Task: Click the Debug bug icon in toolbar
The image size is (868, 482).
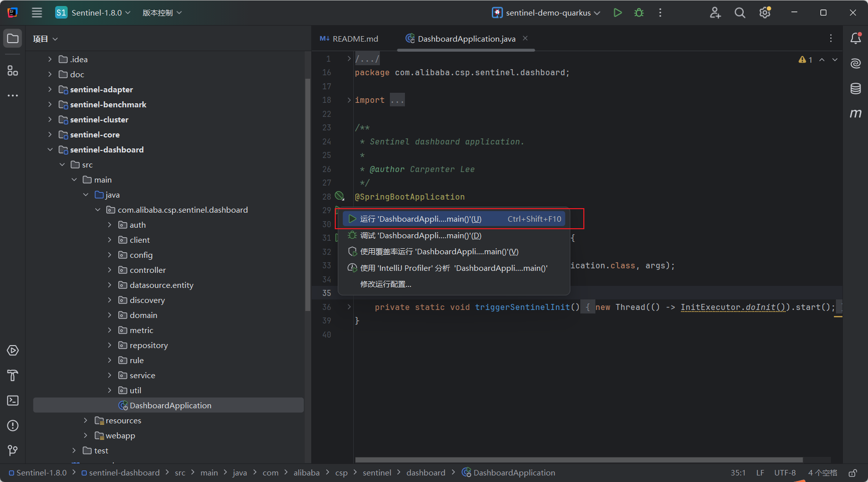Action: pos(639,13)
